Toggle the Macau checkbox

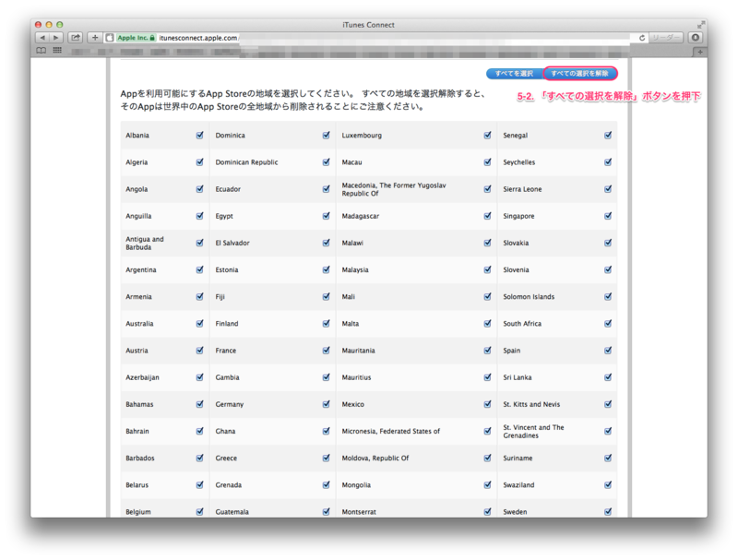click(487, 161)
